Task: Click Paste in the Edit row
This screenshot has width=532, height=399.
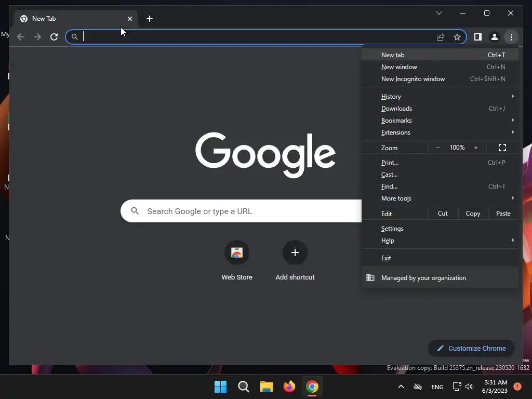Action: (x=503, y=214)
